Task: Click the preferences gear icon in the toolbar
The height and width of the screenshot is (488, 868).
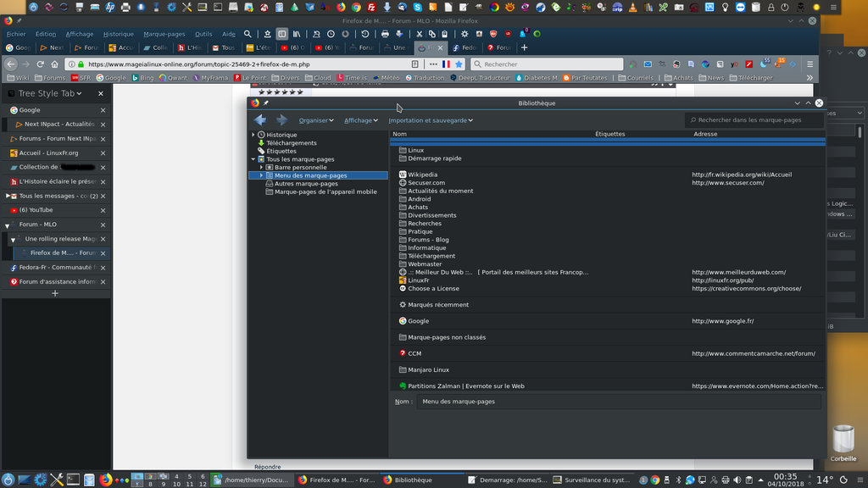Action: click(x=465, y=34)
